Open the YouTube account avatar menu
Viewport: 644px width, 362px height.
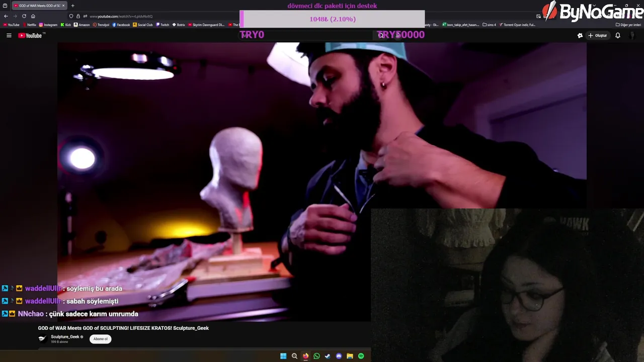click(633, 35)
